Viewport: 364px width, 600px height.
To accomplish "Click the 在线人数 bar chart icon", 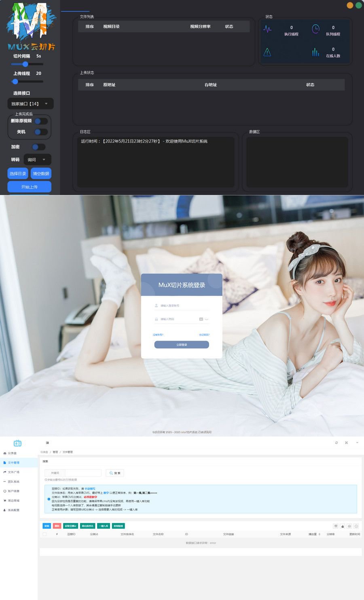I will point(315,52).
